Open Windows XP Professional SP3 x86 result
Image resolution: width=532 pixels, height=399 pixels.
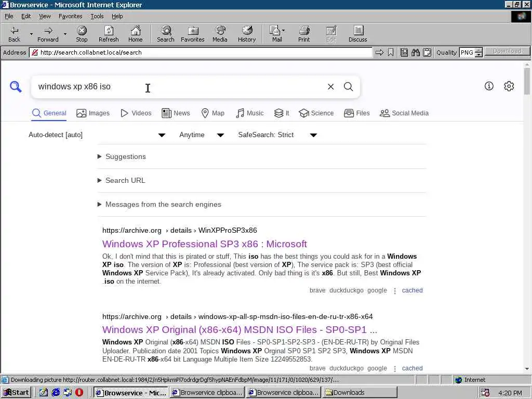[205, 244]
